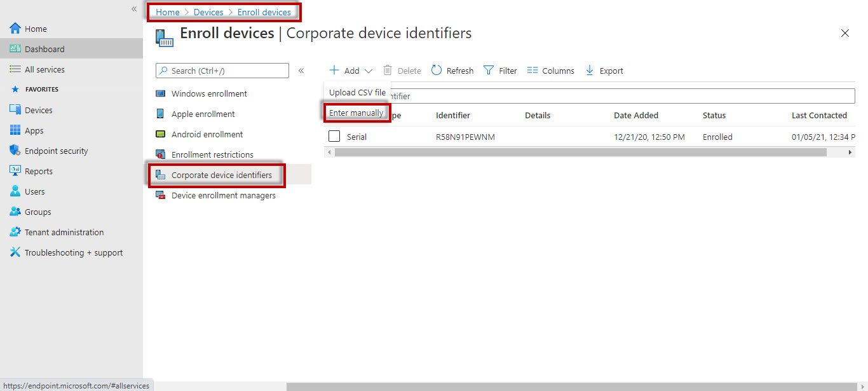Open the Groups section

(x=15, y=211)
